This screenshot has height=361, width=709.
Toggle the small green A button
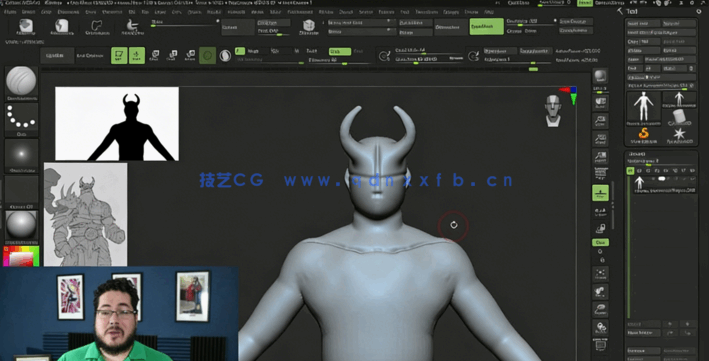240,51
